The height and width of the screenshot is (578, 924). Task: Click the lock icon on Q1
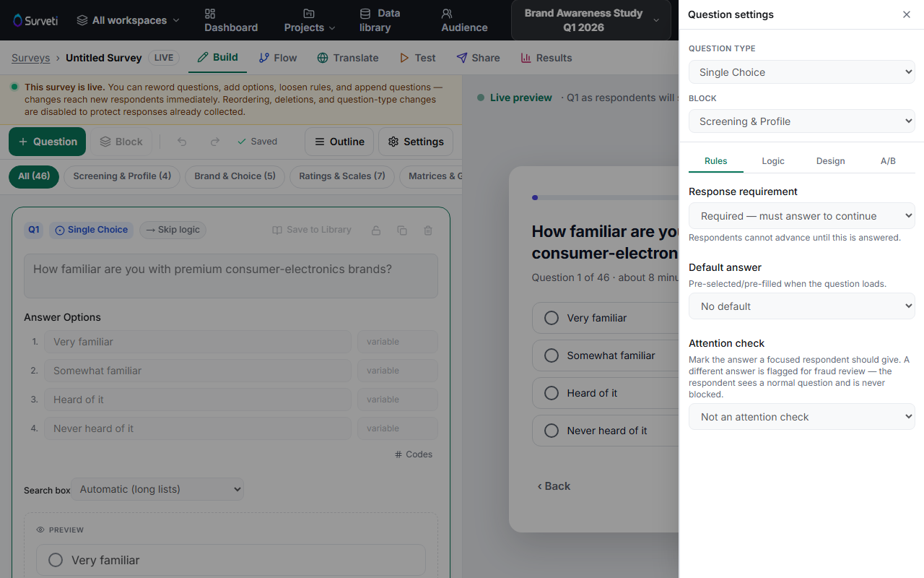(x=376, y=230)
